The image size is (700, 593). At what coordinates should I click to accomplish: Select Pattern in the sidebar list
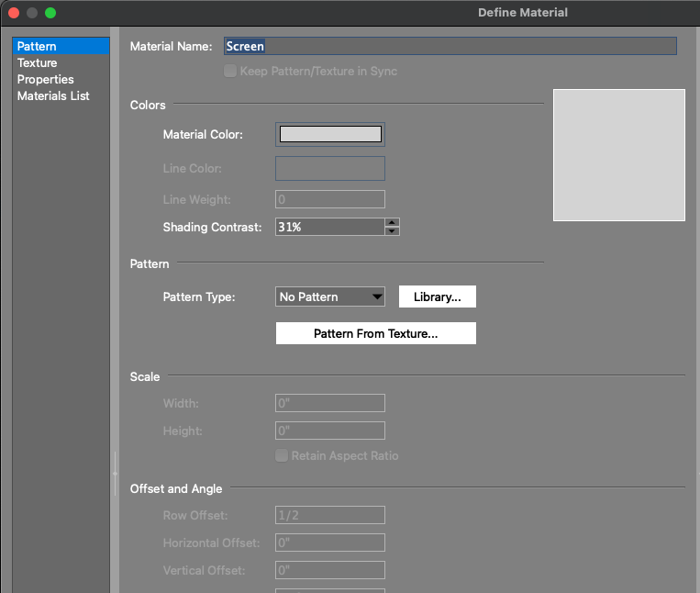(37, 46)
